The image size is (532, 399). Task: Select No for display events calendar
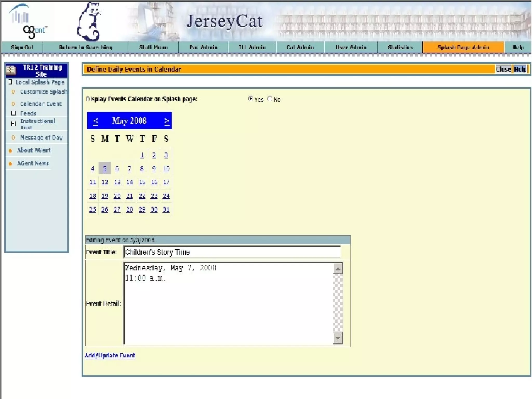(270, 99)
